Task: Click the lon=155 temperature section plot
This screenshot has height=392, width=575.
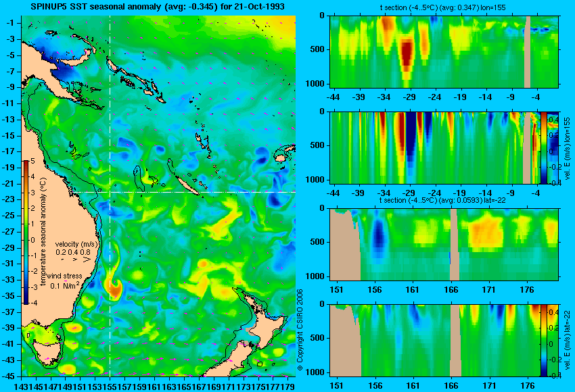Action: coord(444,51)
